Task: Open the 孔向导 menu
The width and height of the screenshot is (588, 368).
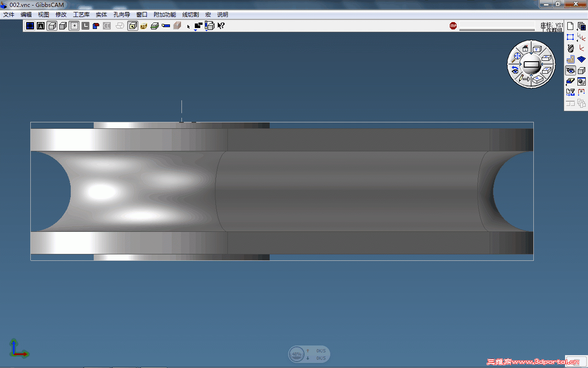Action: pos(122,15)
